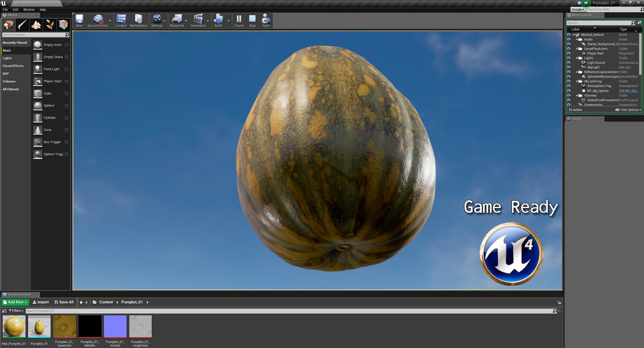The image size is (644, 348).
Task: Select the Pumpkin_01_normal texture thumbnail
Action: [115, 326]
